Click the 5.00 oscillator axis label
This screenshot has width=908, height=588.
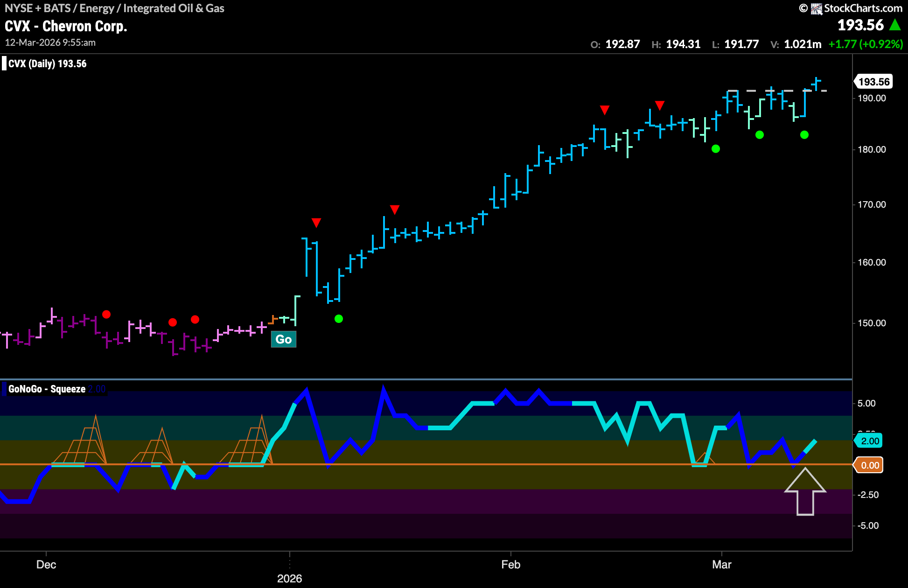coord(866,403)
